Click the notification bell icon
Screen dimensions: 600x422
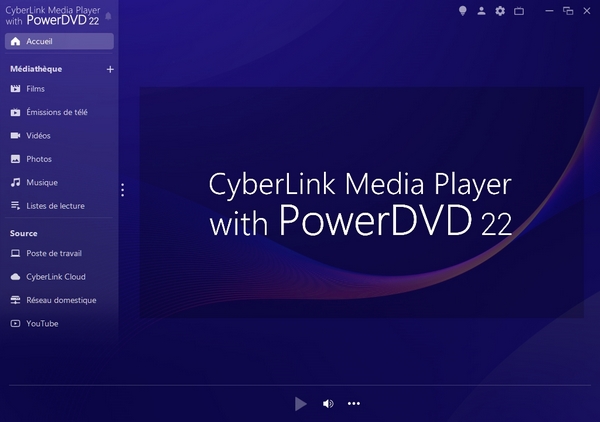pos(108,16)
